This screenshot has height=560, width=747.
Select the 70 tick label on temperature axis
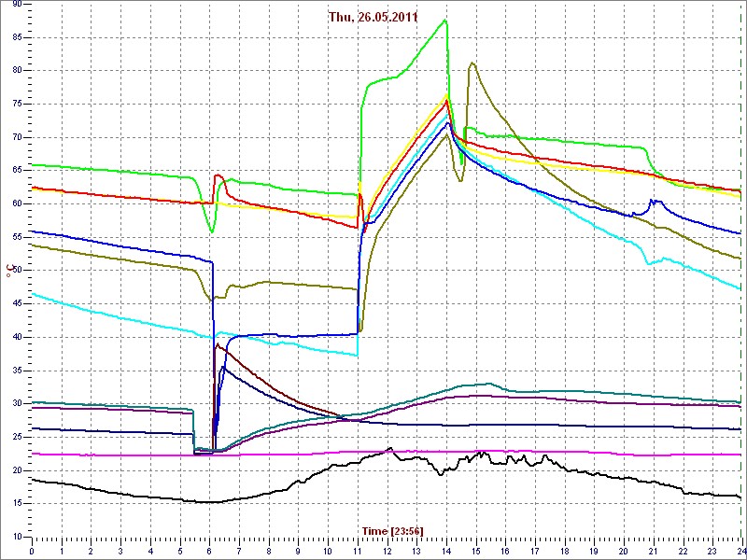pos(17,137)
